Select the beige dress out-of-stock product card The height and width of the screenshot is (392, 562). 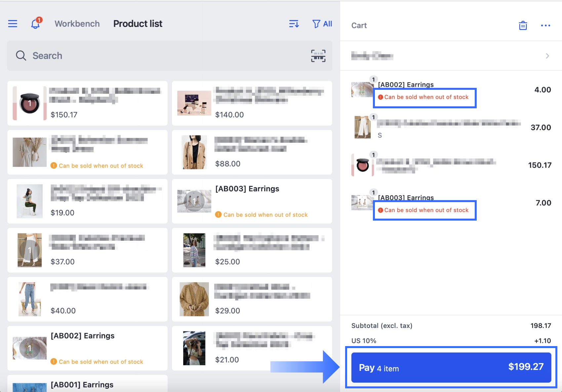(87, 152)
